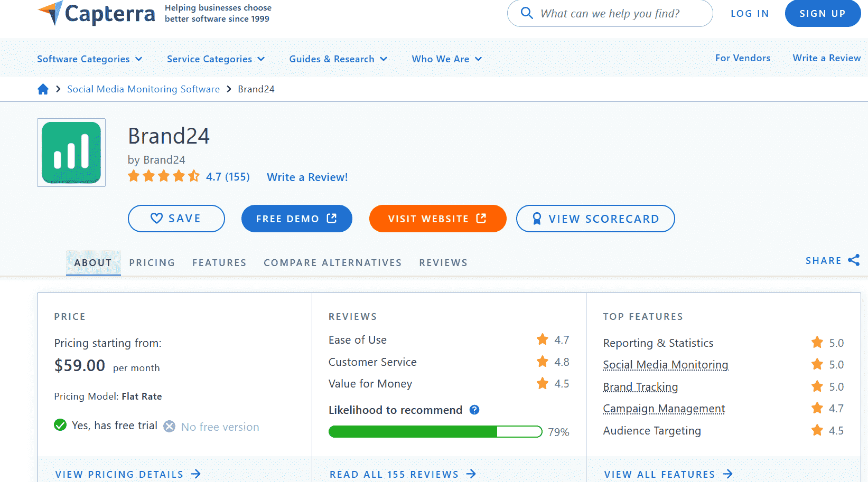The height and width of the screenshot is (482, 868).
Task: Click the help question mark beside Likelihood to recommend
Action: tap(474, 410)
